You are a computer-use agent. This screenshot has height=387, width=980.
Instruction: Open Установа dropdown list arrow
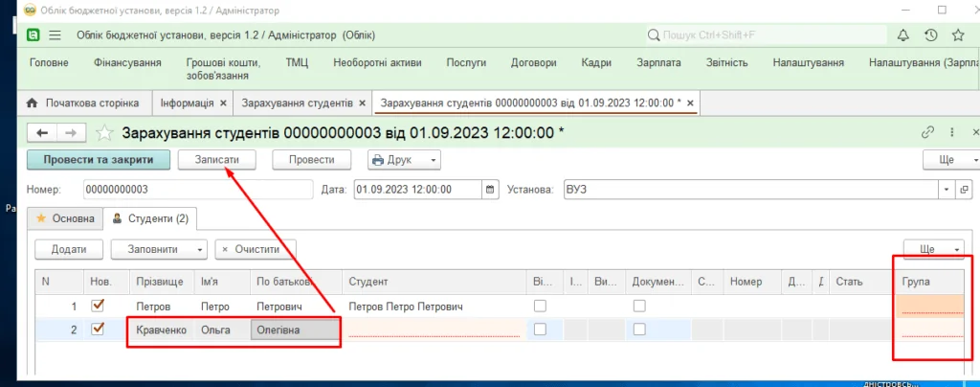pos(947,190)
